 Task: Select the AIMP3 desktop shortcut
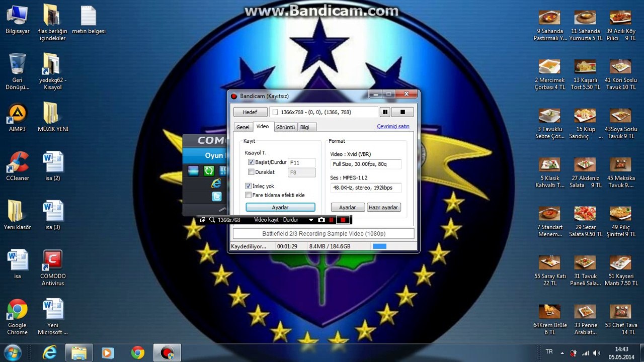(18, 118)
